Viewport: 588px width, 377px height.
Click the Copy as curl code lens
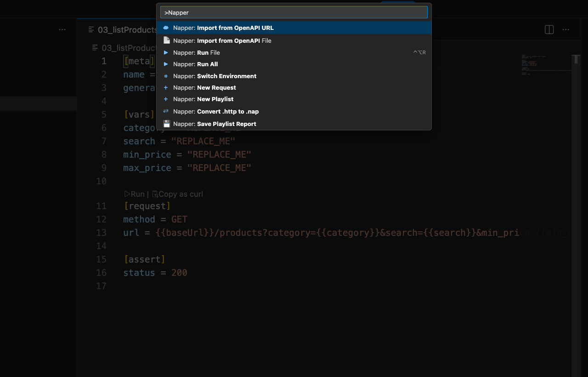(177, 194)
